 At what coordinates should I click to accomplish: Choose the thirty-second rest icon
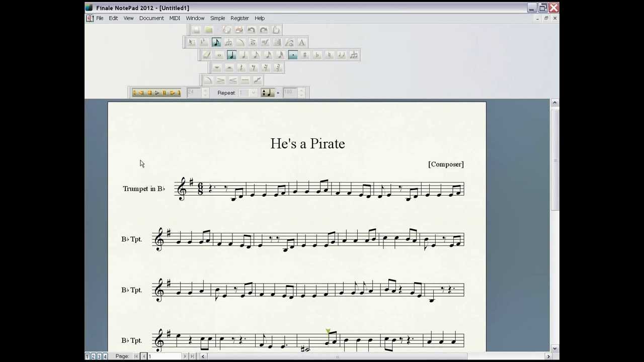[x=278, y=68]
